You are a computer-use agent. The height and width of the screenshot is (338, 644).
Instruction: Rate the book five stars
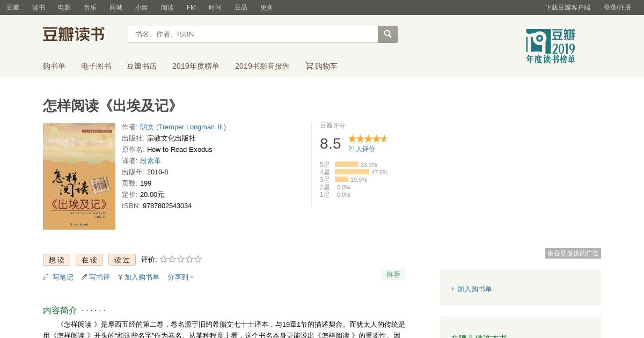[x=198, y=259]
